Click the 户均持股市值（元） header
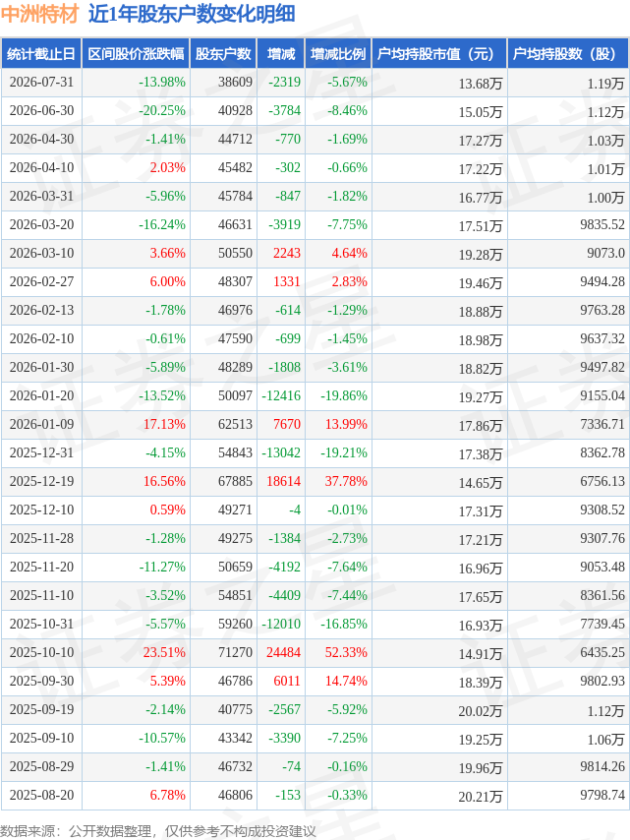The height and width of the screenshot is (840, 630). tap(439, 53)
